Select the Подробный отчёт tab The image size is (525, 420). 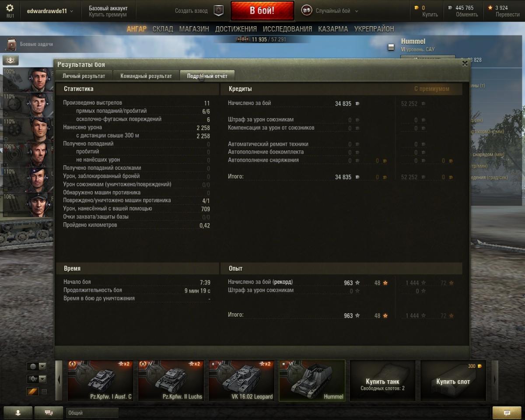(x=207, y=76)
